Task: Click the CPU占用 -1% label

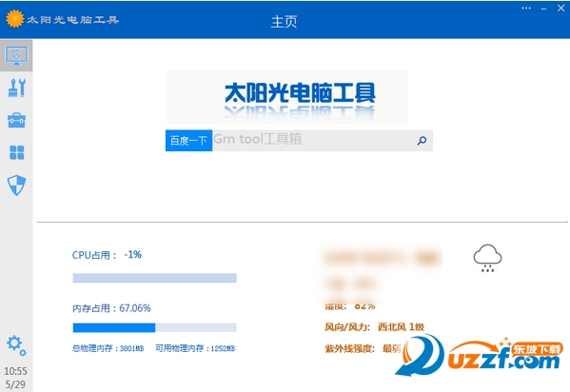Action: point(107,255)
